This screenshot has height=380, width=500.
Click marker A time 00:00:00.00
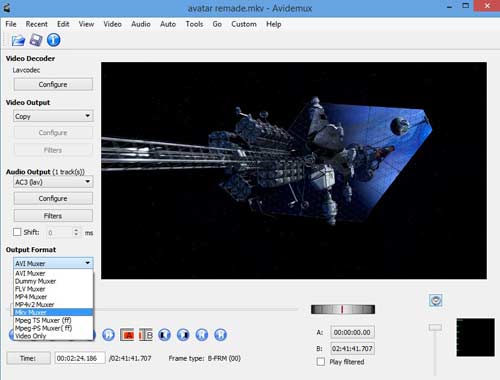pos(352,332)
